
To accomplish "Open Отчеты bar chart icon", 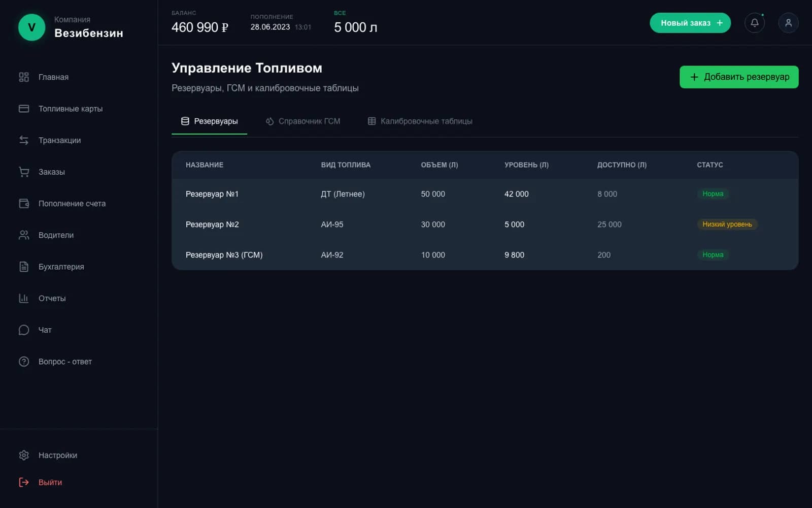I will coord(24,298).
